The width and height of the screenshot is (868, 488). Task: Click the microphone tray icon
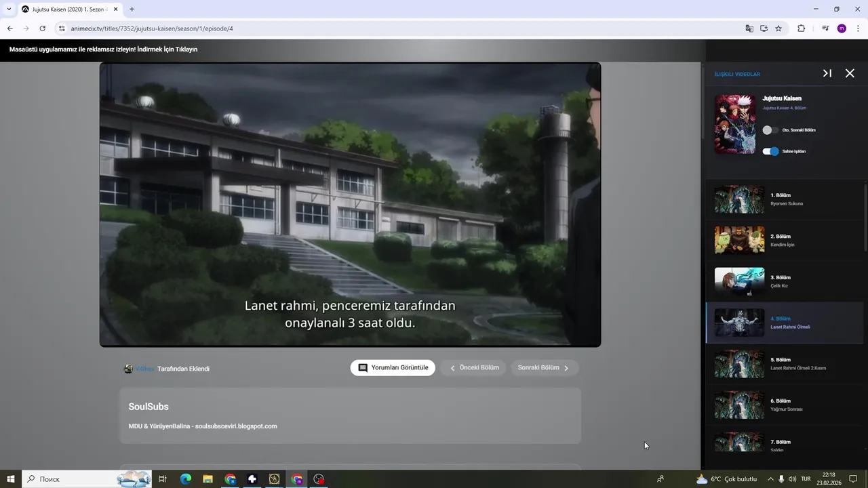pos(781,479)
